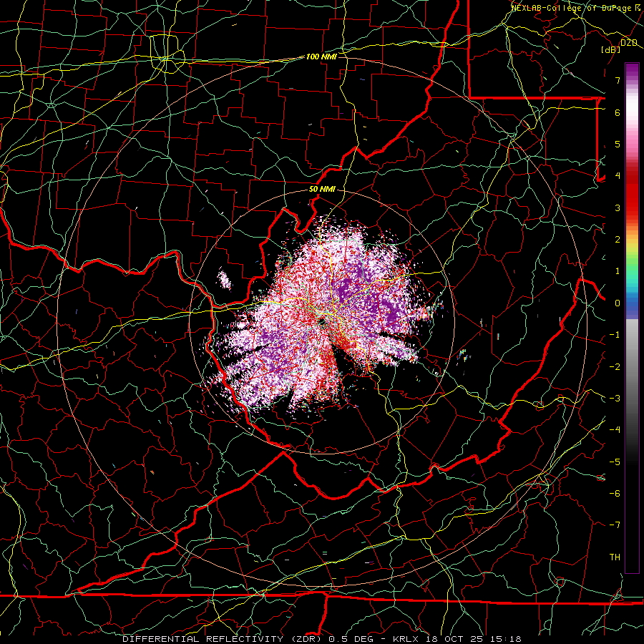
Task: Click the -6 value on the scale
Action: pos(615,494)
